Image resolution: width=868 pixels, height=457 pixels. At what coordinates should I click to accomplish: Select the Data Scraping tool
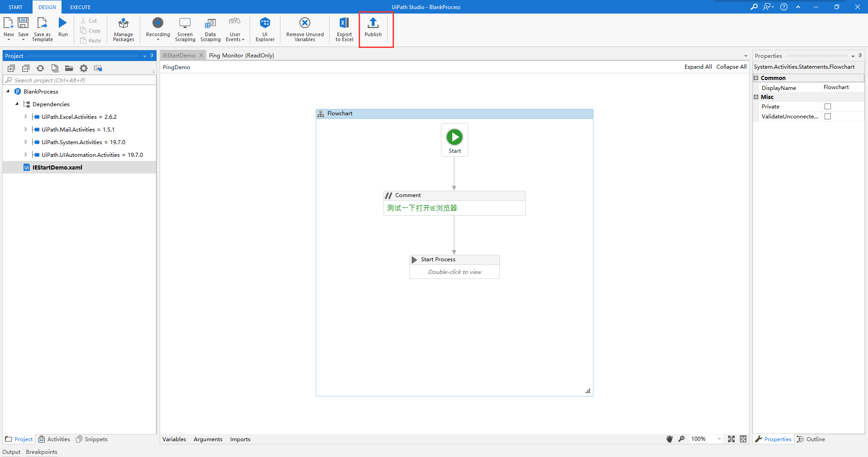[210, 28]
